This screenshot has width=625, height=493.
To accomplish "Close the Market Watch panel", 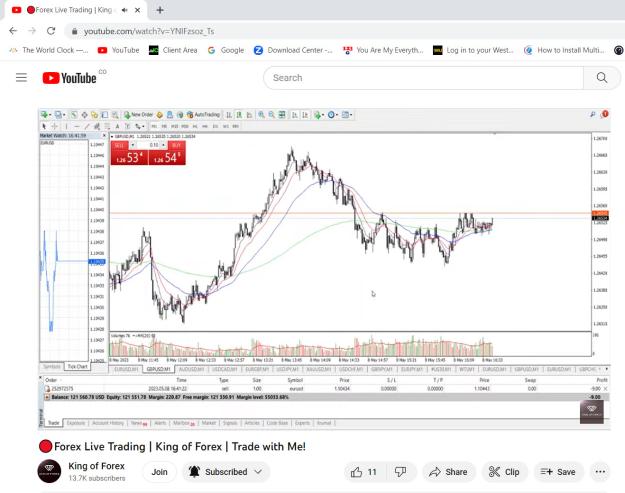I will coord(104,136).
